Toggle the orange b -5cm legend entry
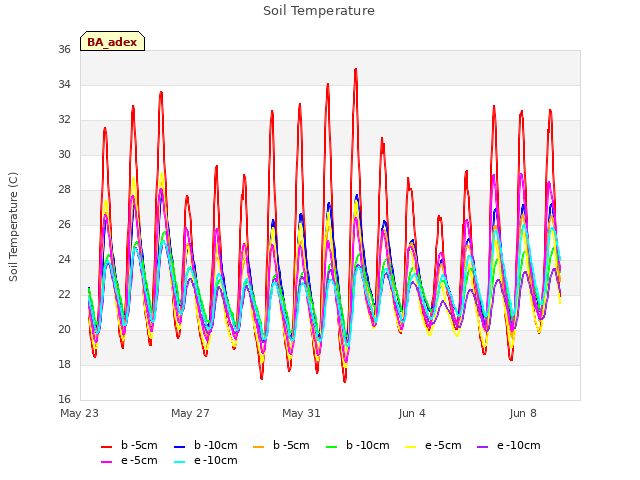Screen dimensions: 640x480 click(281, 445)
